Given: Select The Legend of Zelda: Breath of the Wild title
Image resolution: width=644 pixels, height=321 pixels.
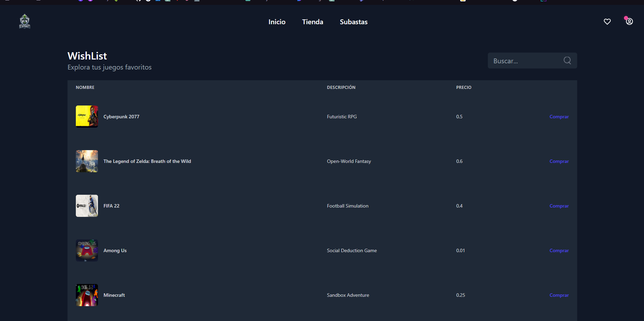Looking at the screenshot, I should point(147,161).
